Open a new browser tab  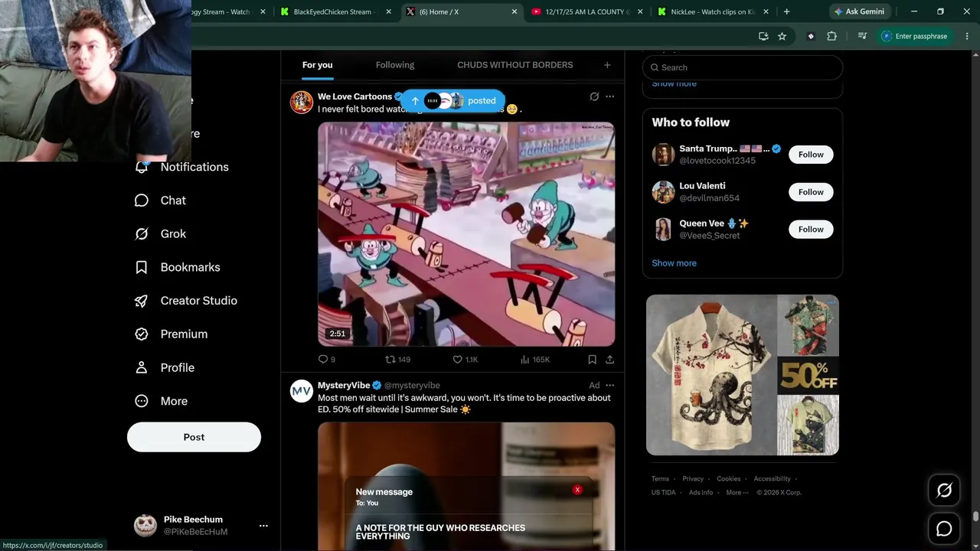click(x=786, y=11)
